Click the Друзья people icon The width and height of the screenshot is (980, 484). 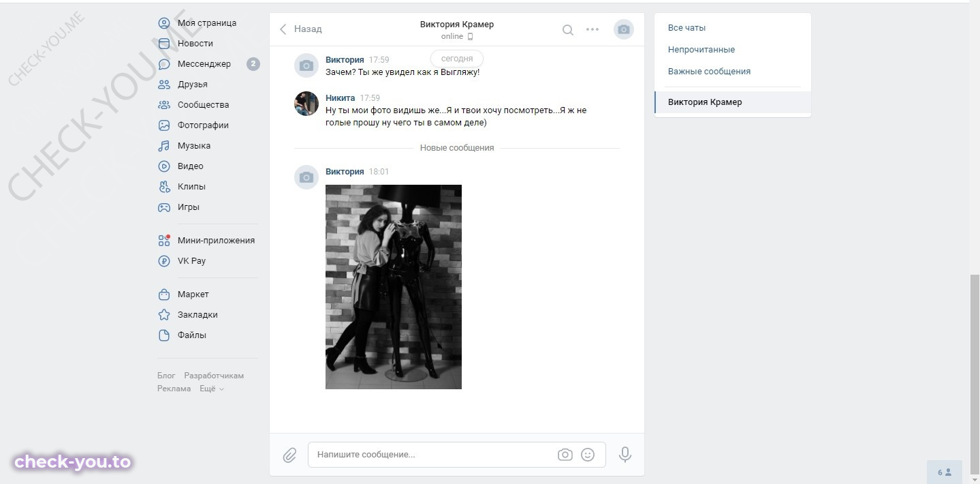click(164, 85)
